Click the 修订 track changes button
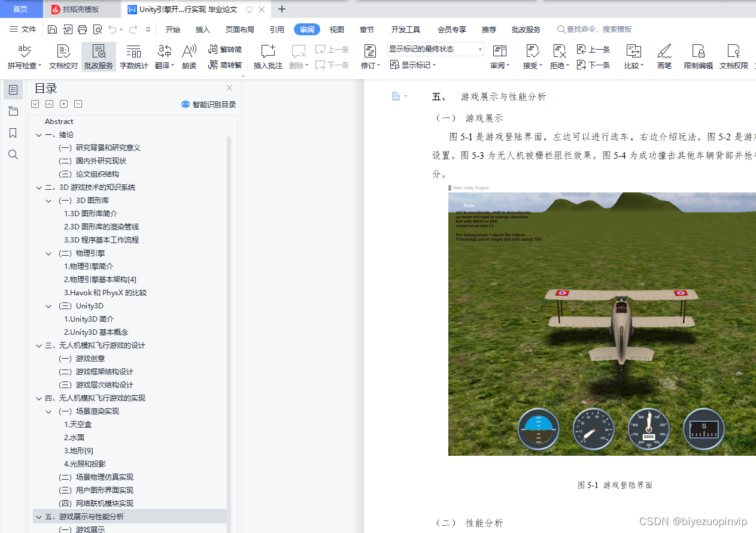This screenshot has width=756, height=533. coord(370,57)
